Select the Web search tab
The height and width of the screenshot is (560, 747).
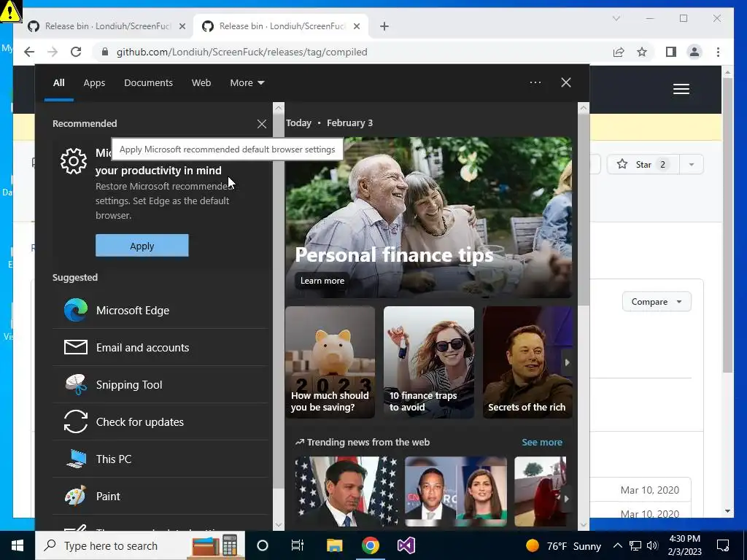point(201,83)
